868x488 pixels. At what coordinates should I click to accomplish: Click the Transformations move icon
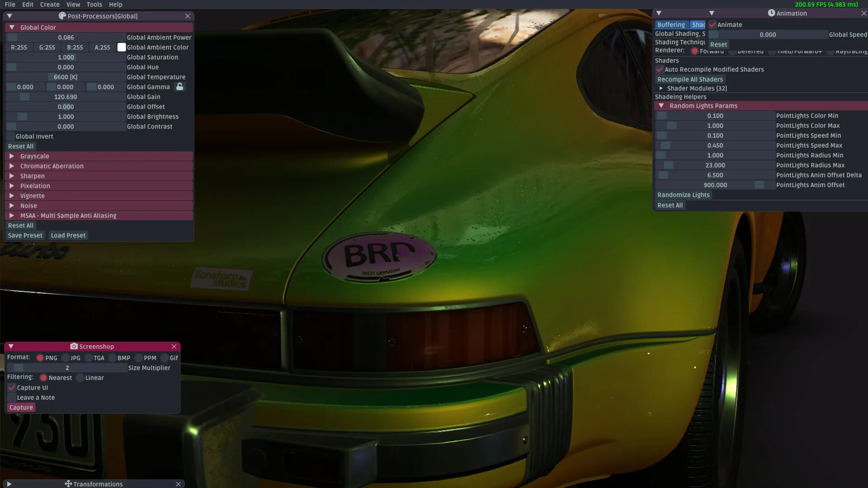coord(68,484)
